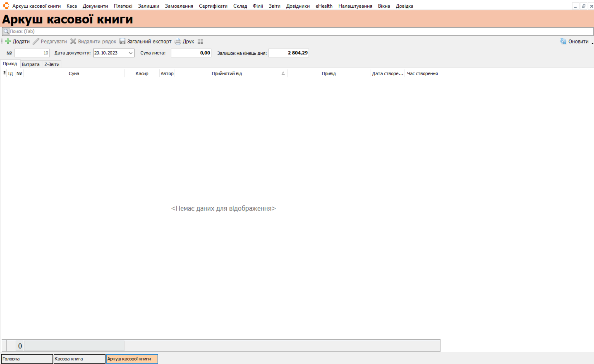The width and height of the screenshot is (594, 364).
Task: Click the printer Друк icon
Action: [x=178, y=41]
